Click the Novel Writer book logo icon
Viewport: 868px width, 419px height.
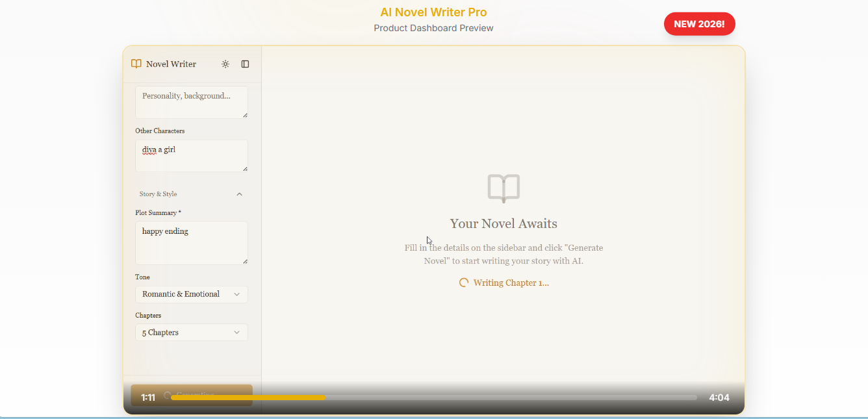tap(136, 64)
